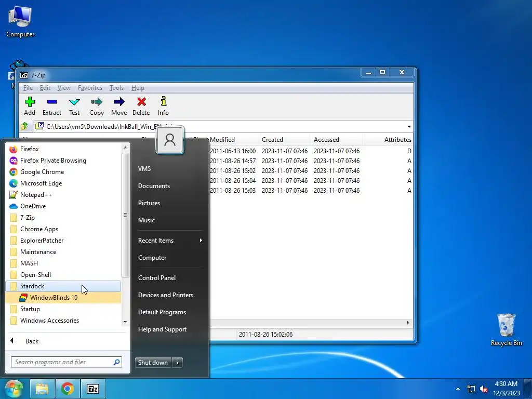Expand the Startup folder
Image resolution: width=532 pixels, height=399 pixels.
point(63,309)
